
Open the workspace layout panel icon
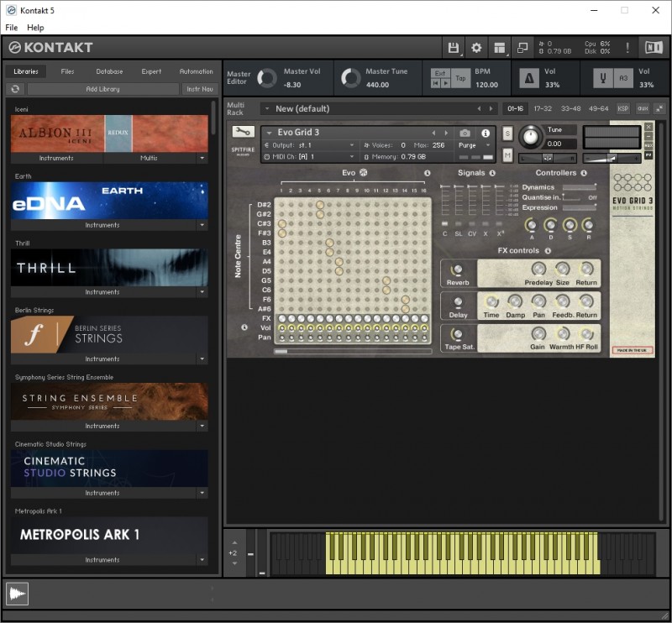click(499, 48)
